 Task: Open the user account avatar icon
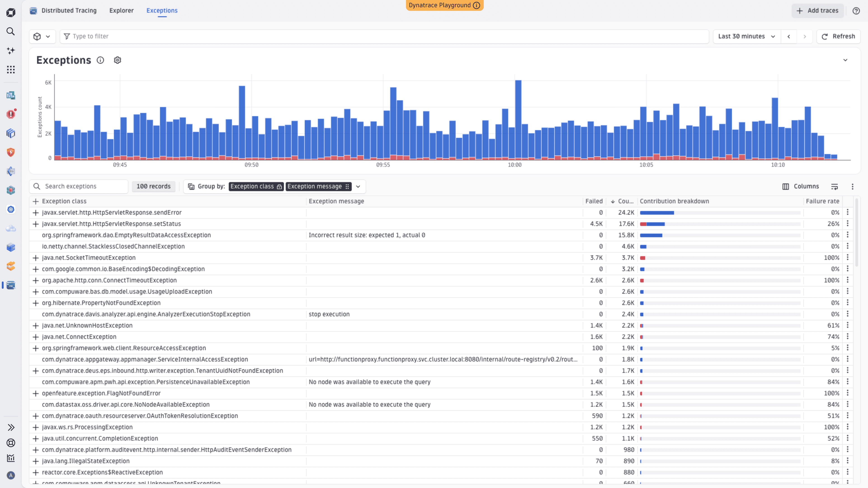pos(11,476)
